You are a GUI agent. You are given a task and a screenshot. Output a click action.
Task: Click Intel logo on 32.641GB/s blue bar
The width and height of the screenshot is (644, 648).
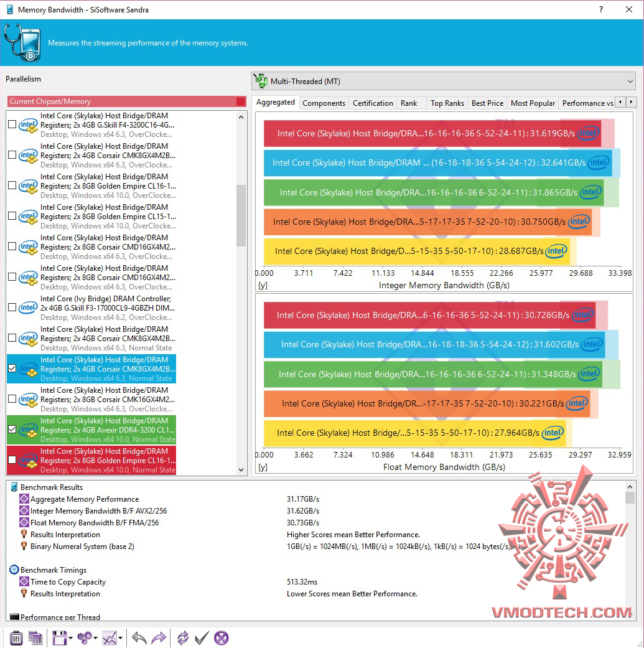click(599, 162)
